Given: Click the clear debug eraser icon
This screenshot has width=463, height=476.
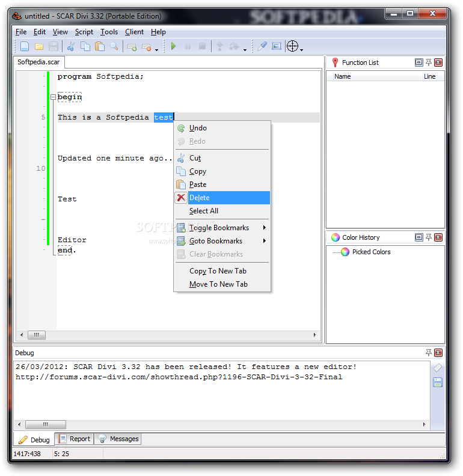Looking at the screenshot, I should pyautogui.click(x=438, y=368).
